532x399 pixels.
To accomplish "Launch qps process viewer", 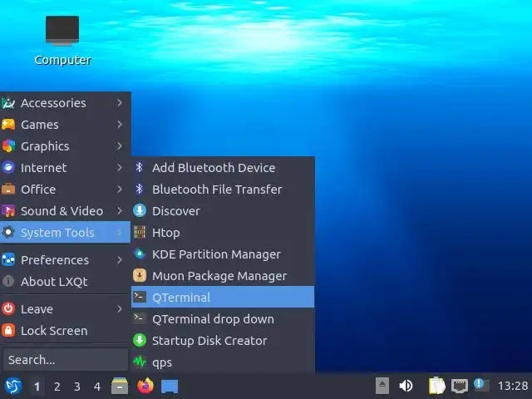I will point(223,362).
